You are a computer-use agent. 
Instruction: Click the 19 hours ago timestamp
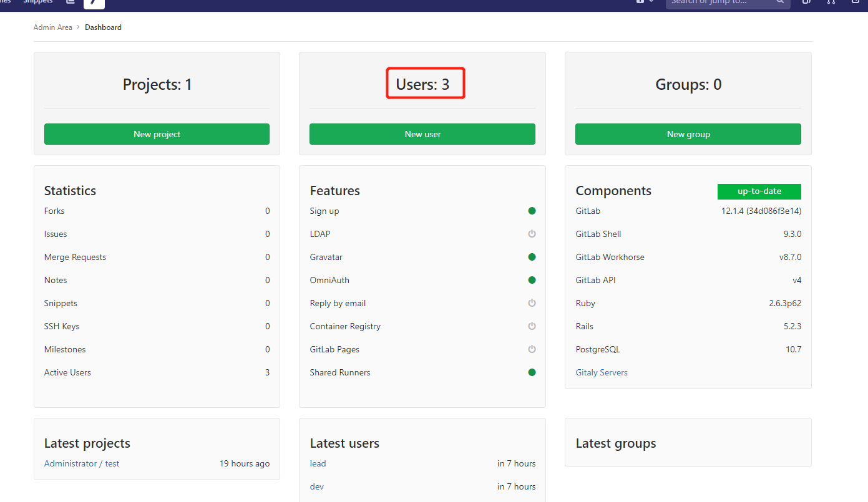(245, 463)
